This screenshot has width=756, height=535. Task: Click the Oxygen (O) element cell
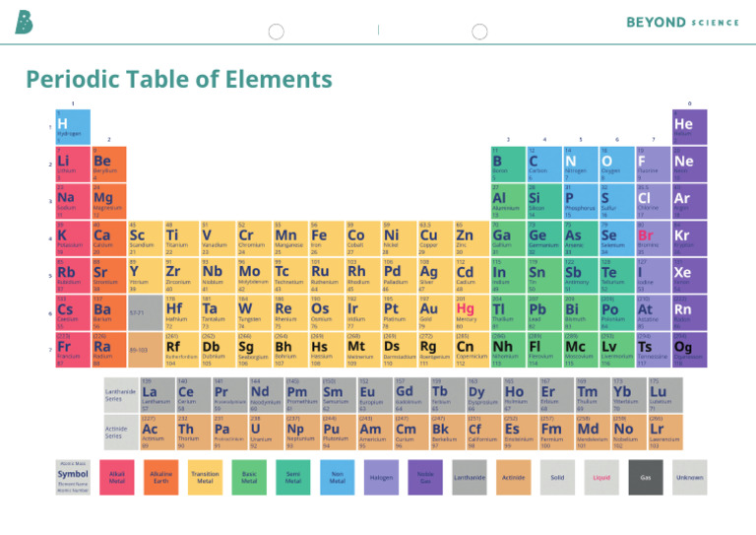[x=617, y=165]
